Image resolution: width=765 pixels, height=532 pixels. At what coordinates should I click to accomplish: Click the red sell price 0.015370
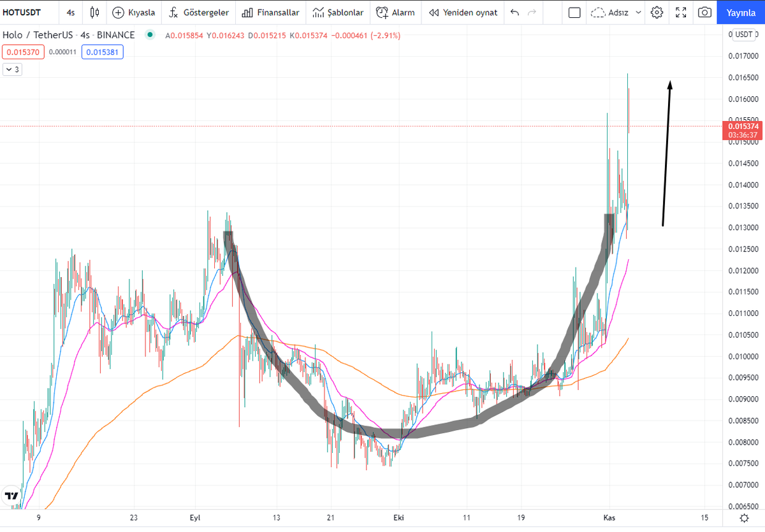23,52
